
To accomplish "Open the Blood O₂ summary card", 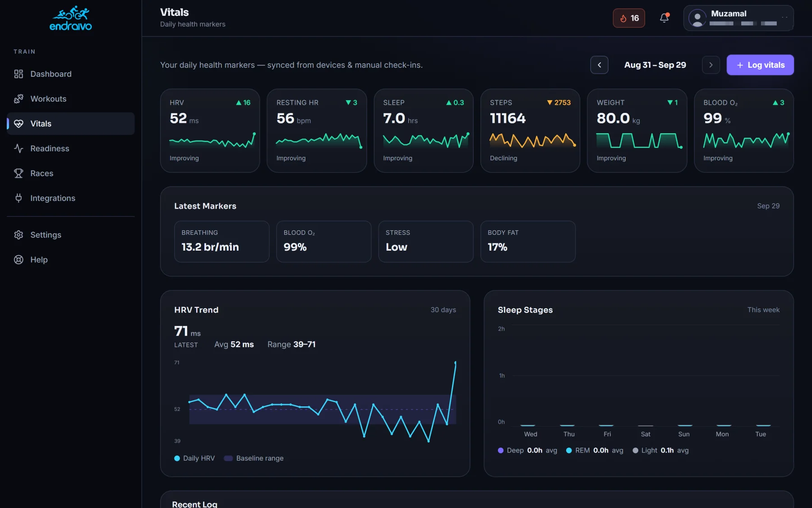I will [744, 130].
